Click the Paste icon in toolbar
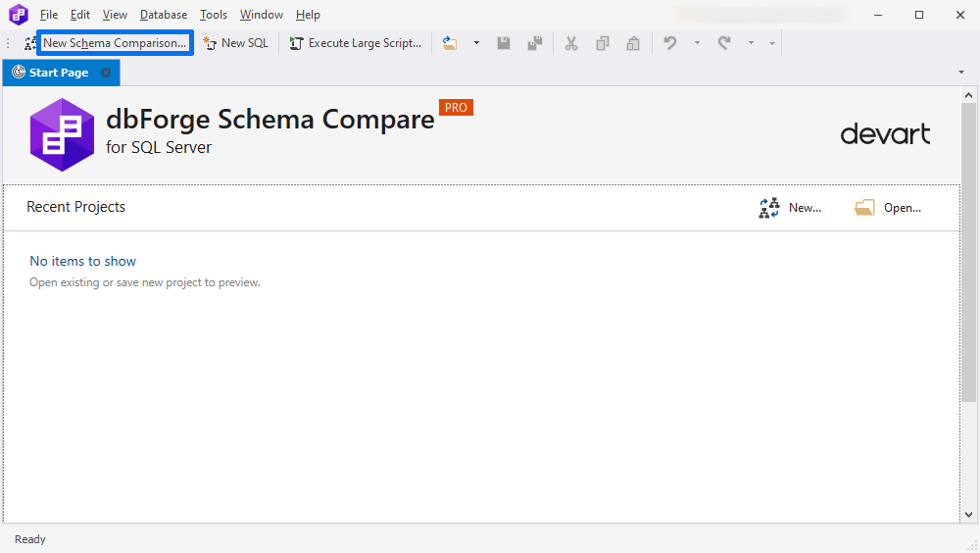 pyautogui.click(x=633, y=43)
